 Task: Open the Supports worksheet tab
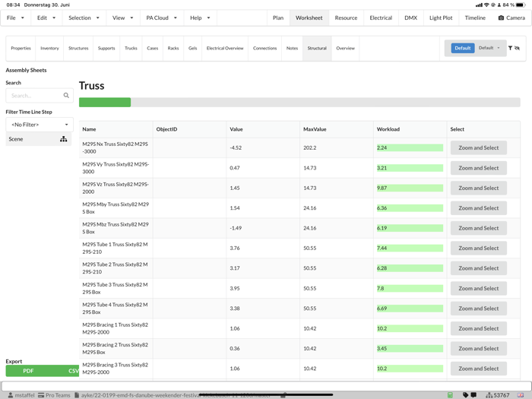pos(106,48)
